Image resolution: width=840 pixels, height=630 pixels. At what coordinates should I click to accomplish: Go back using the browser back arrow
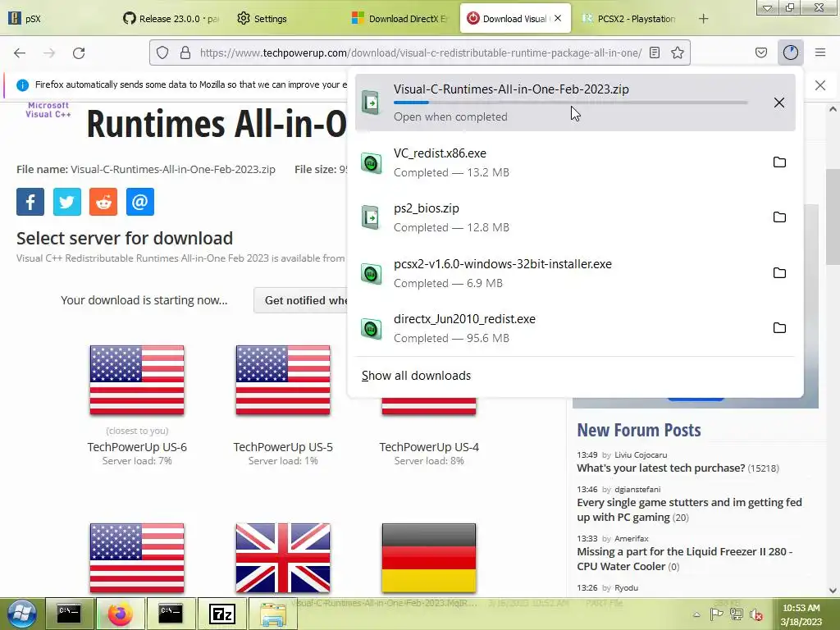[x=20, y=52]
